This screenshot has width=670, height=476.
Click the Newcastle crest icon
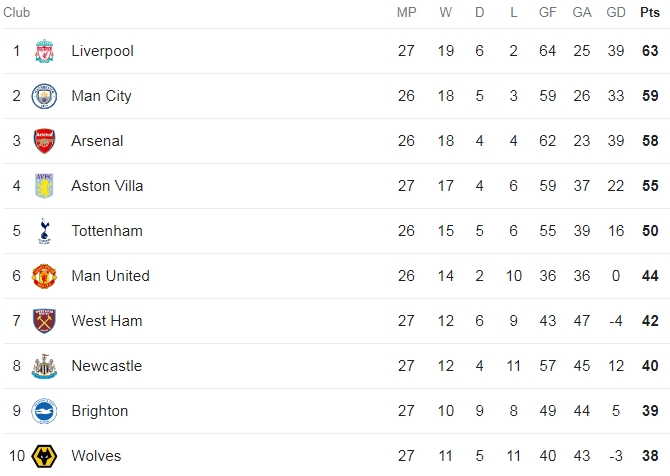[44, 366]
